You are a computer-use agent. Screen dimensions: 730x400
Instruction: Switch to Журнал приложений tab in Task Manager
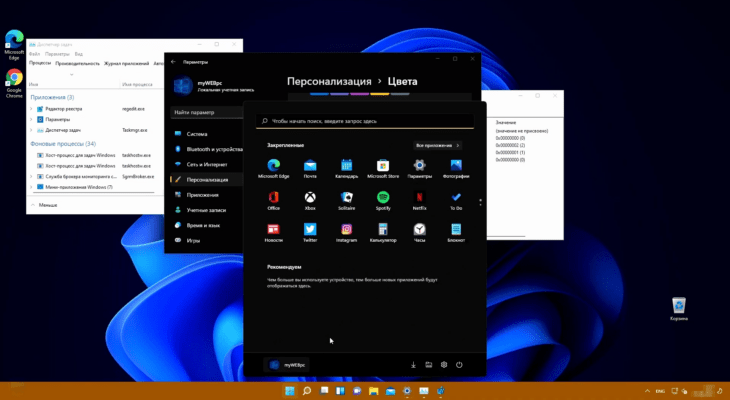tap(126, 63)
